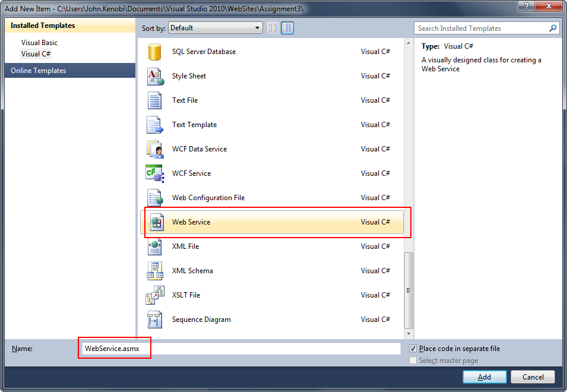Click the SQL Server Database cylinder icon
Image resolution: width=567 pixels, height=392 pixels.
[x=155, y=52]
